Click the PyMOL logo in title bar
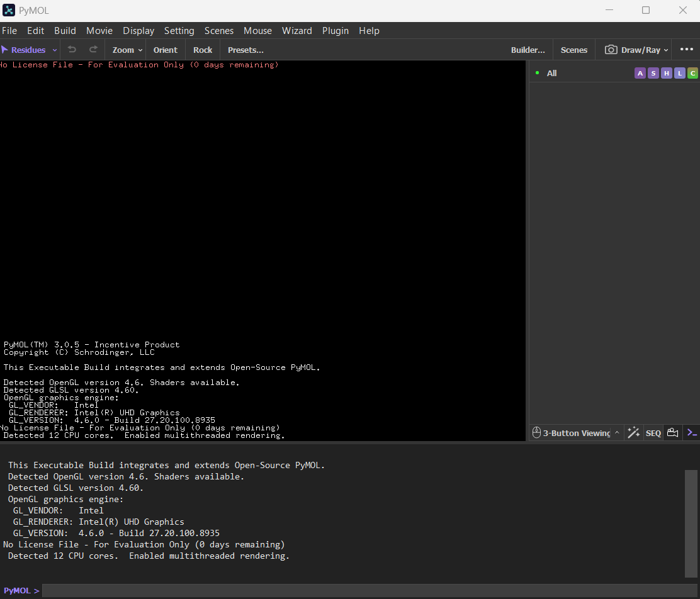Viewport: 700px width, 599px height. click(x=8, y=10)
